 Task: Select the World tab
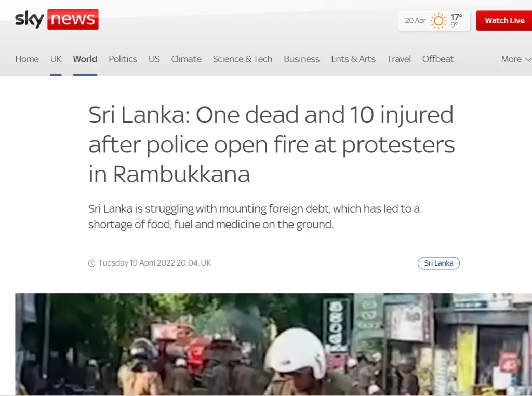85,59
